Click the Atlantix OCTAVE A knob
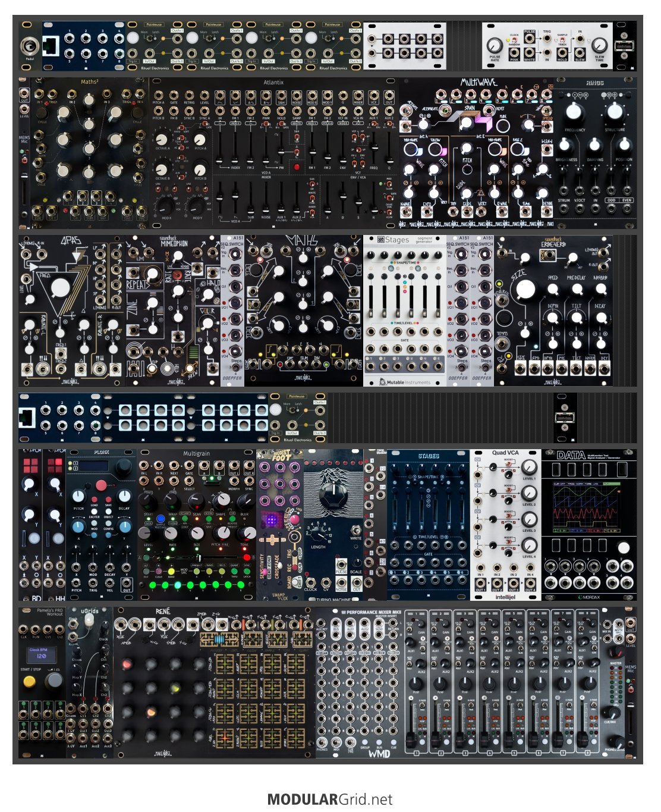Image resolution: width=661 pixels, height=812 pixels. (162, 140)
